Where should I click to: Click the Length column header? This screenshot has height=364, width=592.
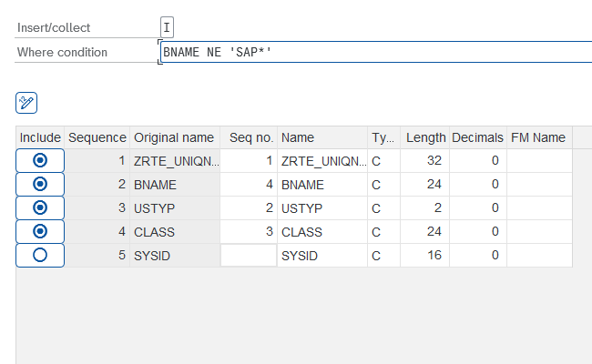point(425,137)
